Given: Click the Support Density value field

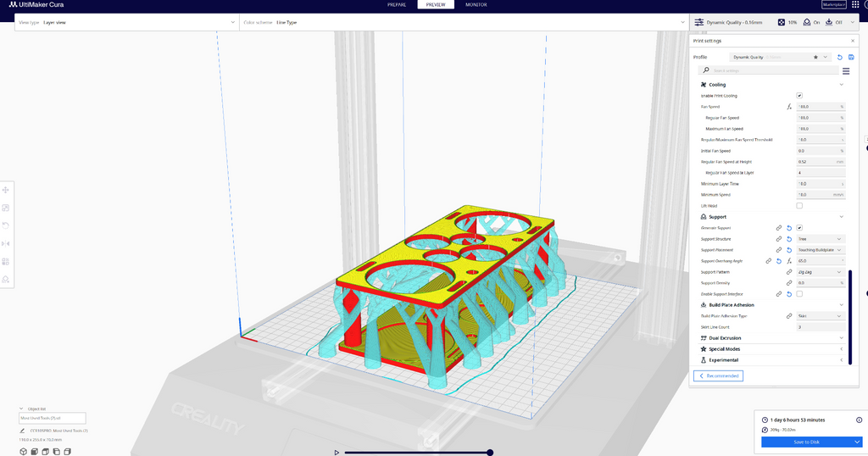Looking at the screenshot, I should [821, 283].
